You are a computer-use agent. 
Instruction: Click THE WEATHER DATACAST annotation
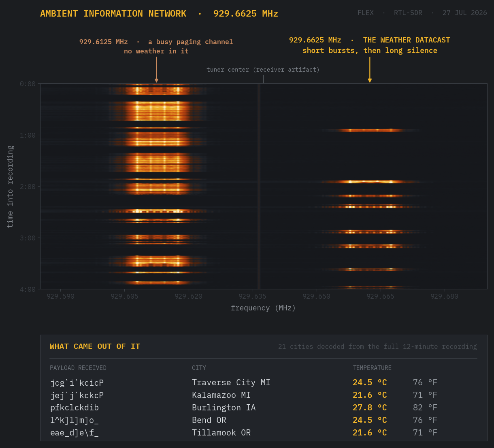[407, 40]
